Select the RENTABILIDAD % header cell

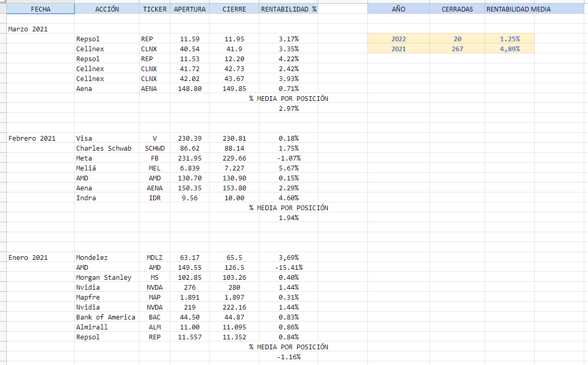click(289, 9)
